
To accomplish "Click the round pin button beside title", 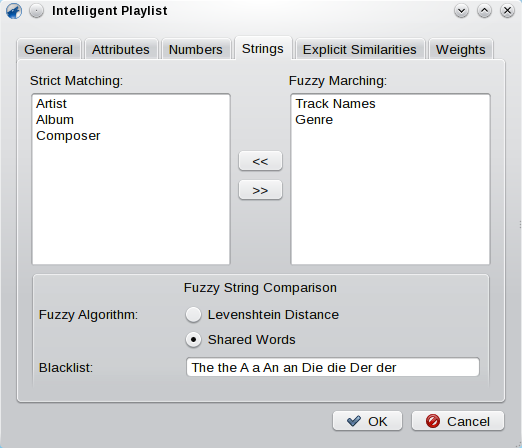I will click(x=36, y=11).
